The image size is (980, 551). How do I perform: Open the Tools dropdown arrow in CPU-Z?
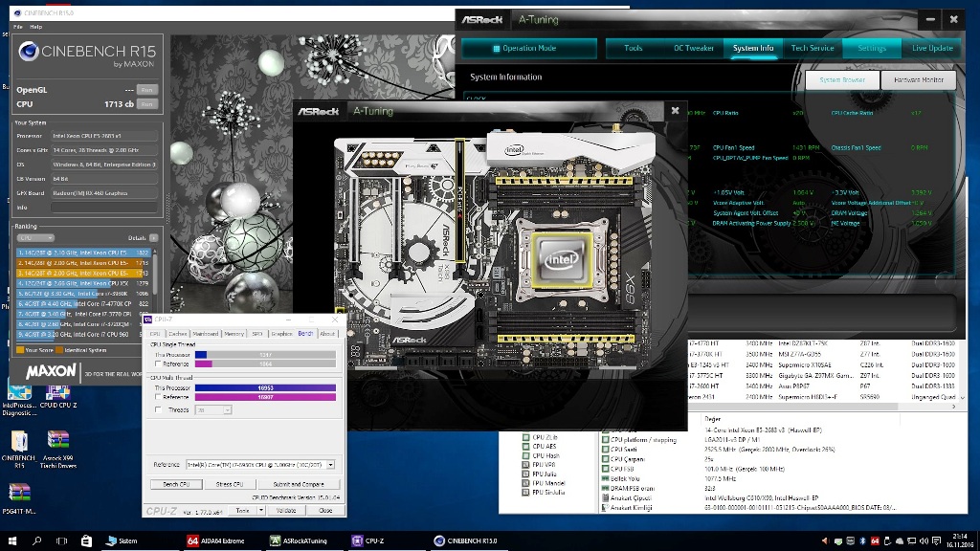[260, 510]
